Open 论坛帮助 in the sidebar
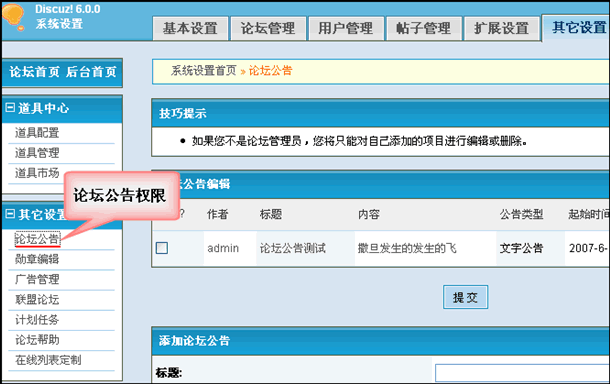 37,340
